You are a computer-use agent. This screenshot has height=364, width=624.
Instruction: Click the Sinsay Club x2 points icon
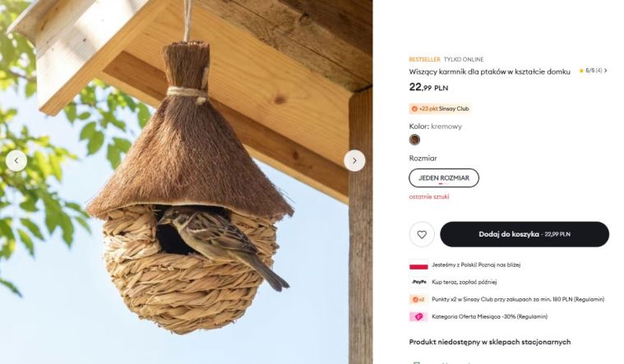coord(418,299)
